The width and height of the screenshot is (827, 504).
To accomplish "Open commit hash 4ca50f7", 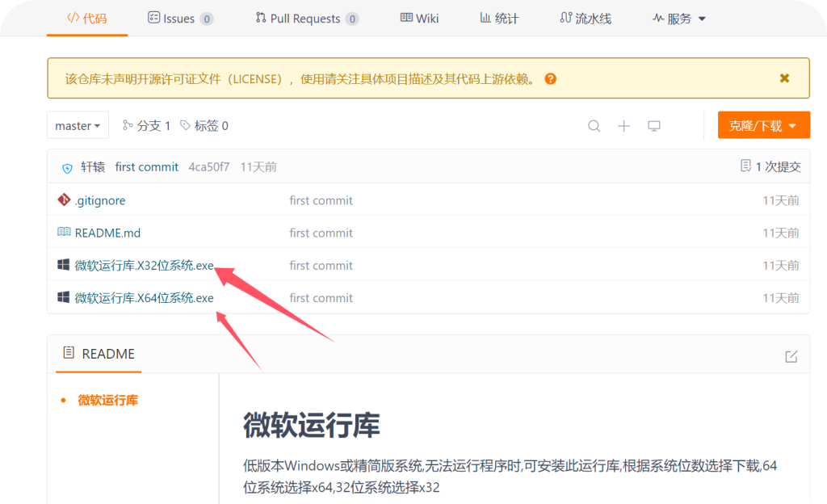I will (209, 167).
